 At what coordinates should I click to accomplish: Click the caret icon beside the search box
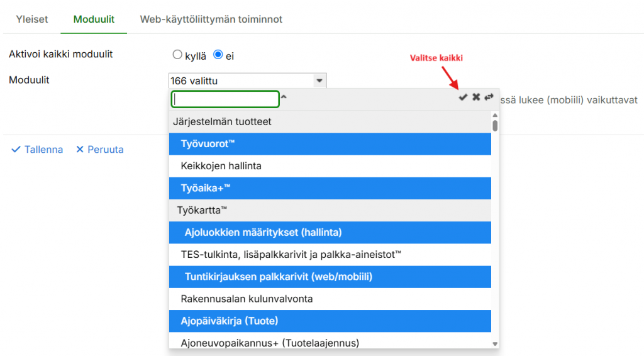[x=284, y=97]
